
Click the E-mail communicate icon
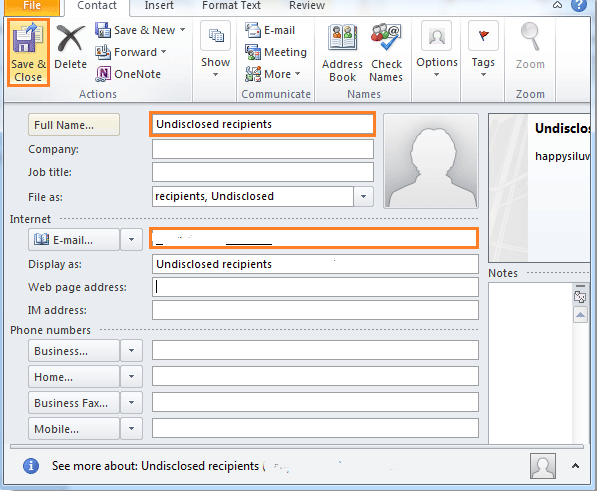(253, 30)
